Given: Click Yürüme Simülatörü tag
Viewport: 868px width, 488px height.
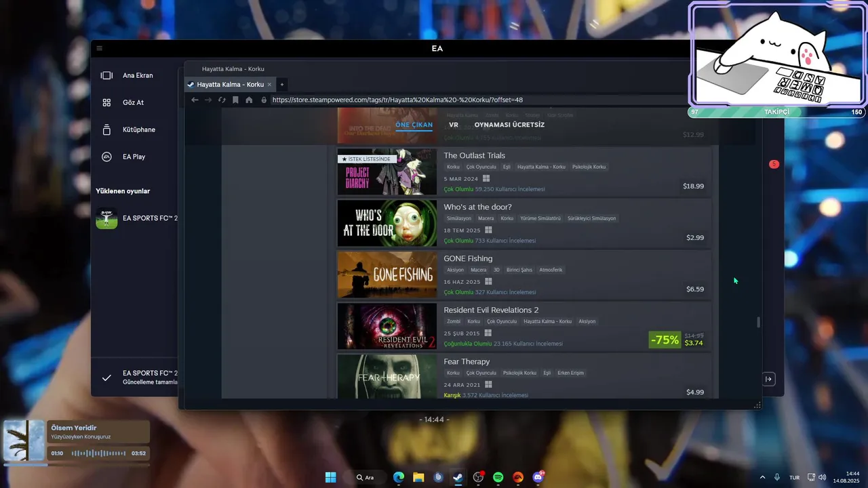Looking at the screenshot, I should pos(540,218).
